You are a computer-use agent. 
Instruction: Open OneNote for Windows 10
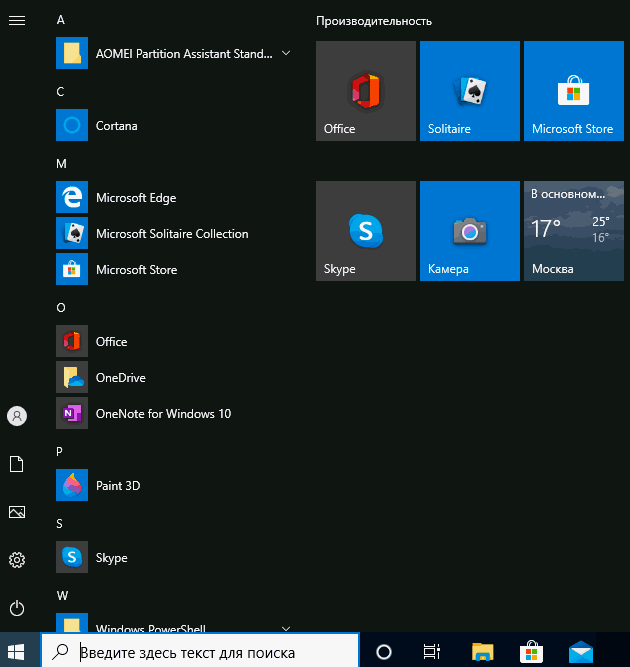(x=174, y=413)
